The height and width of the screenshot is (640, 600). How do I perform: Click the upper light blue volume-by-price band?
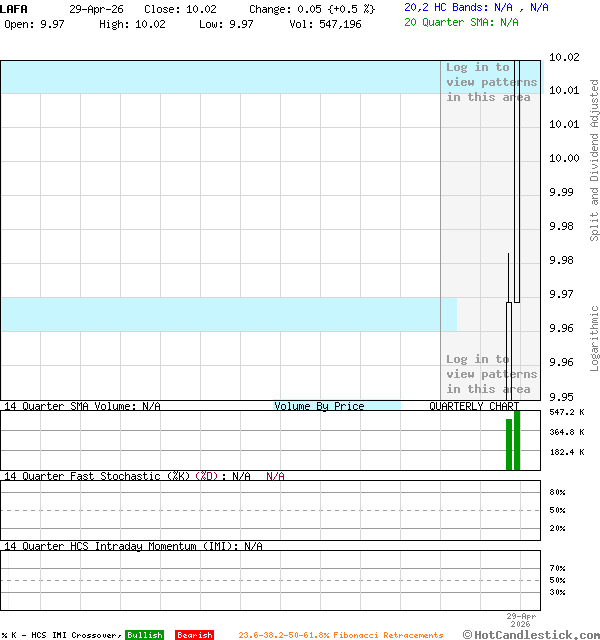click(x=220, y=77)
